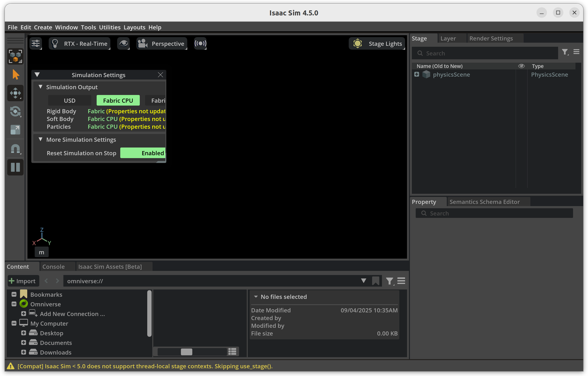Click the RTX renderer lightbulb icon
This screenshot has height=376, width=588.
(55, 44)
